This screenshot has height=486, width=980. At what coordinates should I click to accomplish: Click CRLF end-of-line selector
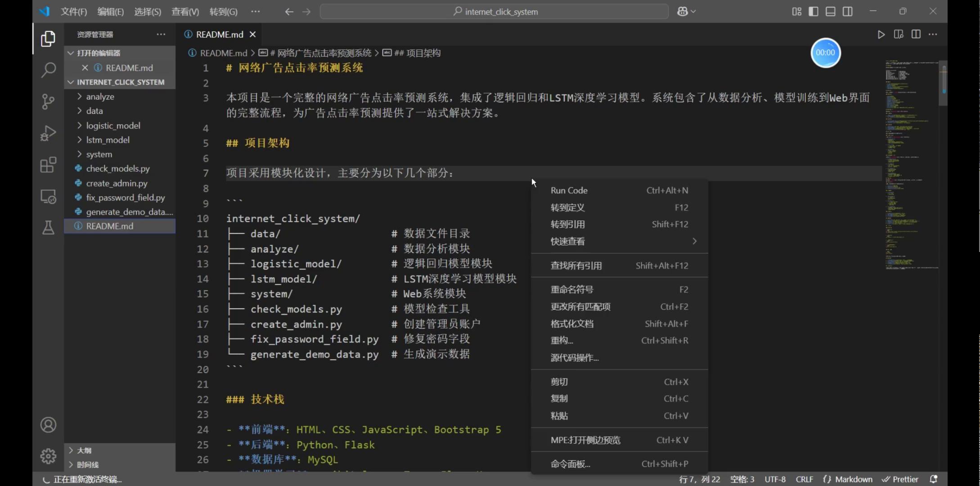pyautogui.click(x=805, y=479)
